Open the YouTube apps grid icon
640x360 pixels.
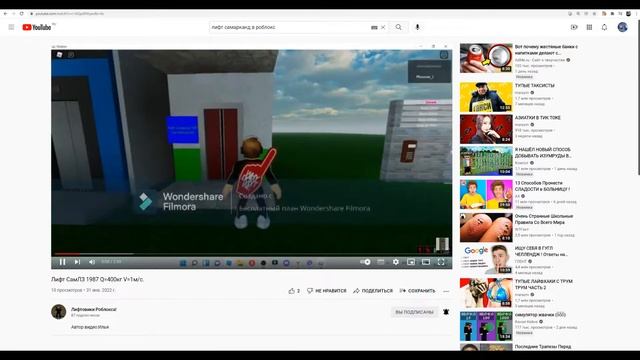point(589,27)
